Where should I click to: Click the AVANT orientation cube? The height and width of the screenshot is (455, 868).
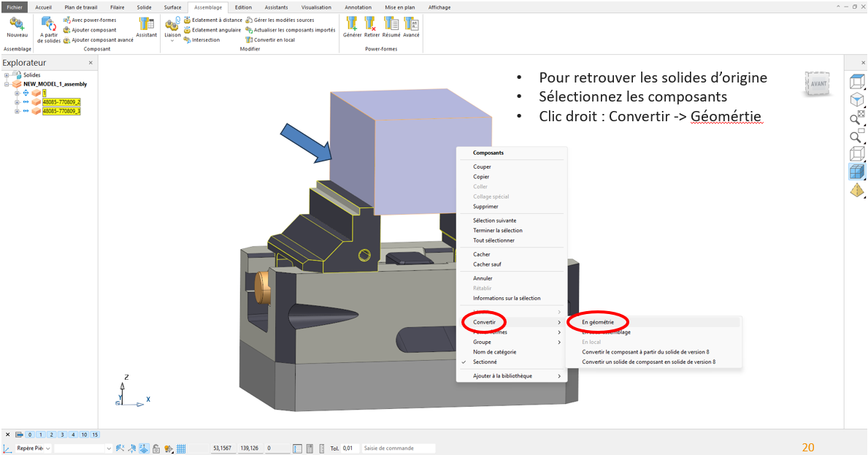pos(817,83)
